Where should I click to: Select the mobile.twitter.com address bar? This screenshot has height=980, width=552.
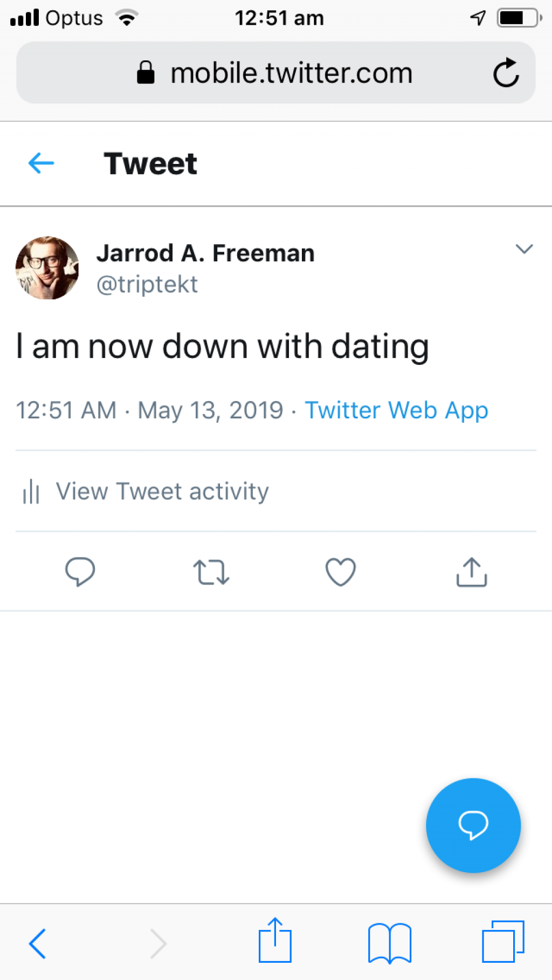tap(275, 73)
